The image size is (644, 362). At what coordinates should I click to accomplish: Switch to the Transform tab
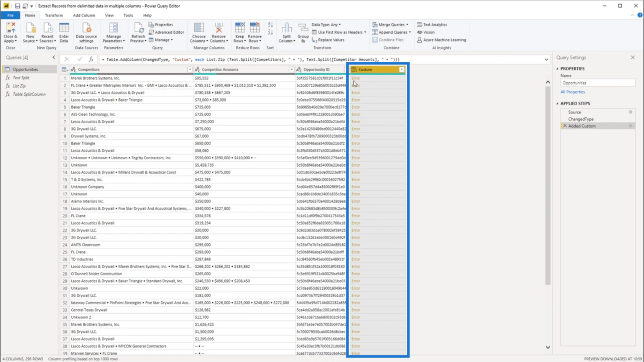[54, 15]
